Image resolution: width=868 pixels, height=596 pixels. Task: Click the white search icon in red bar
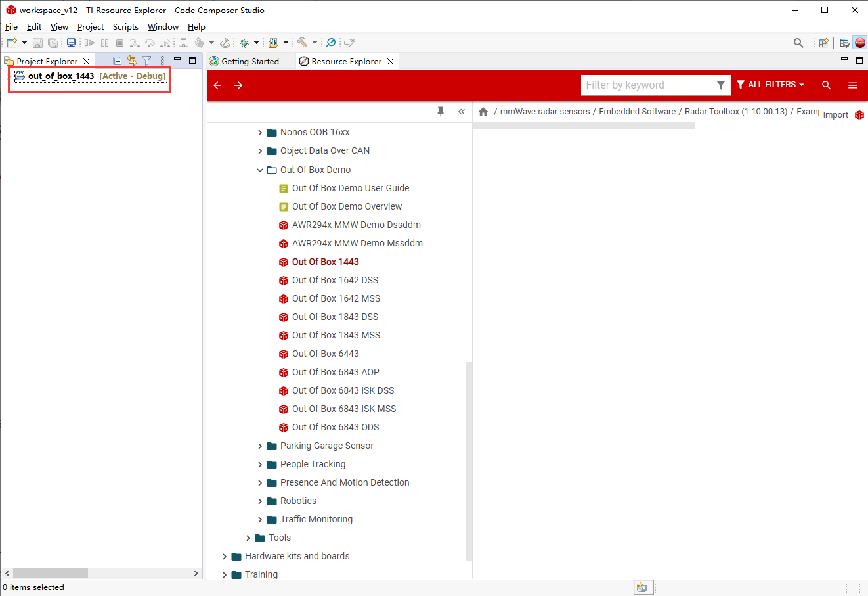click(x=826, y=85)
